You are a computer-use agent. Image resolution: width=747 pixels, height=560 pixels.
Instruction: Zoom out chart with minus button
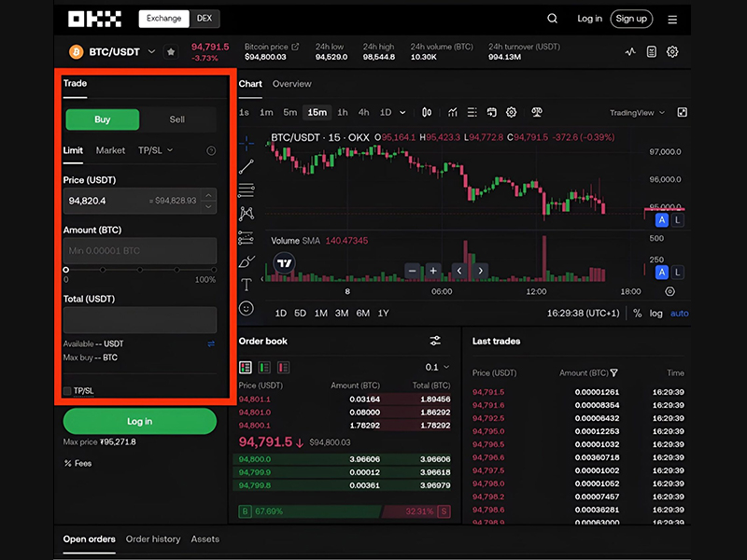412,271
